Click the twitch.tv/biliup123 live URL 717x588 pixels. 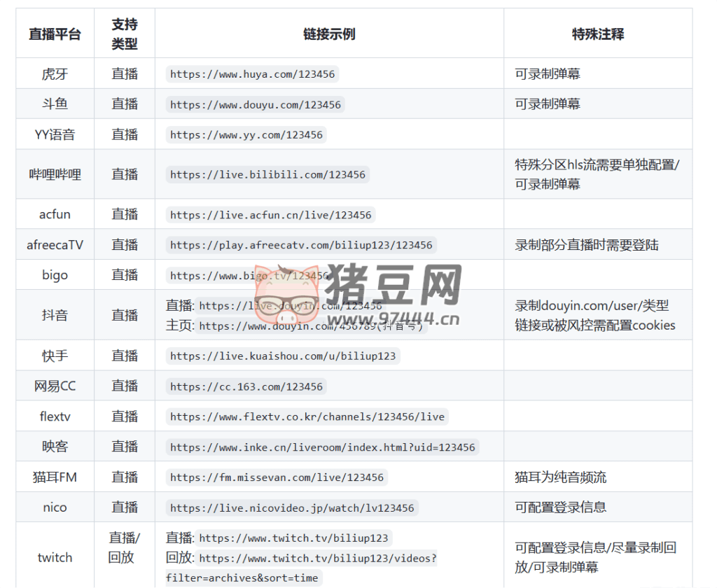coord(293,538)
